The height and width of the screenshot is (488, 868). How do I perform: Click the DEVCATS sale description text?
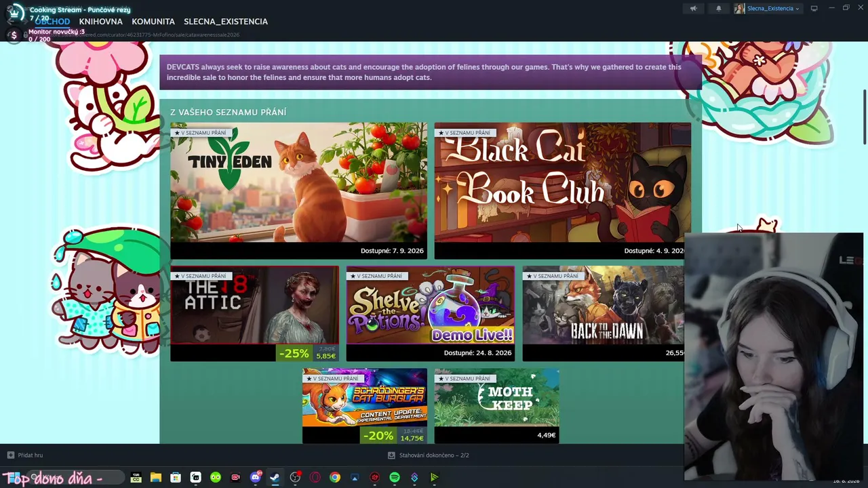424,72
